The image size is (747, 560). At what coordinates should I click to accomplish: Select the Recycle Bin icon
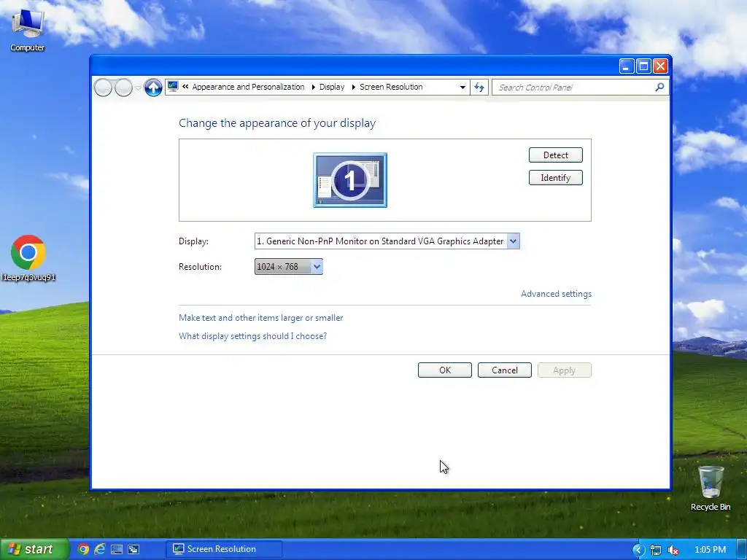711,489
